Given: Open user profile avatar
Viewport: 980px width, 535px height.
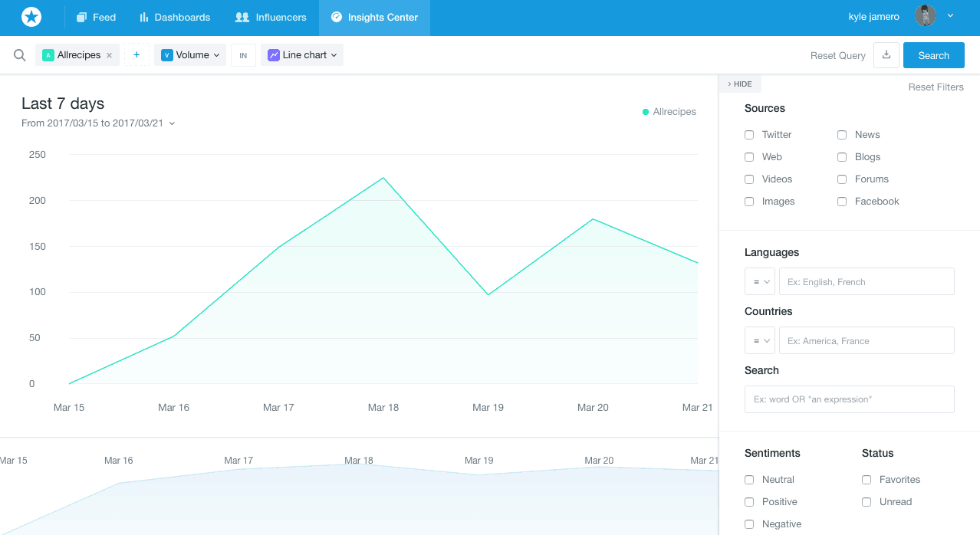Looking at the screenshot, I should 926,16.
